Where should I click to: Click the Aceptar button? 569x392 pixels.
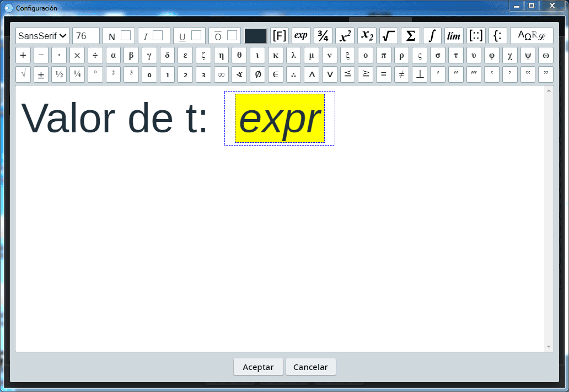click(x=258, y=367)
